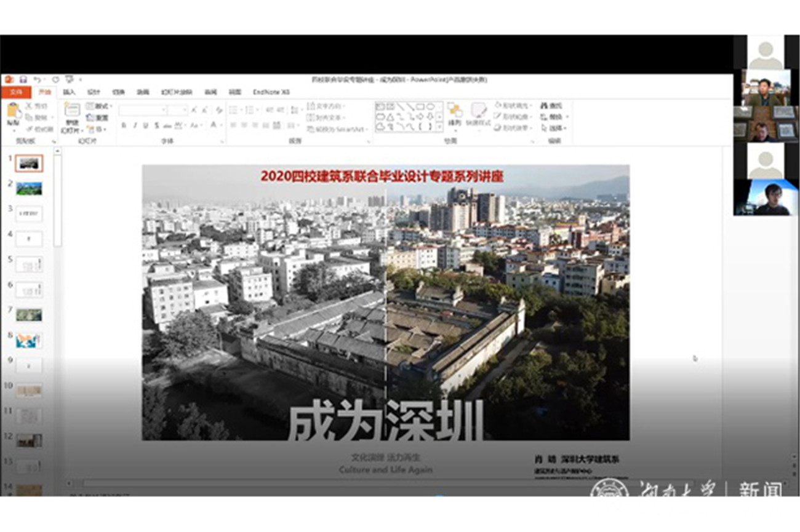
Task: Click the Shape Fill button
Action: click(511, 106)
